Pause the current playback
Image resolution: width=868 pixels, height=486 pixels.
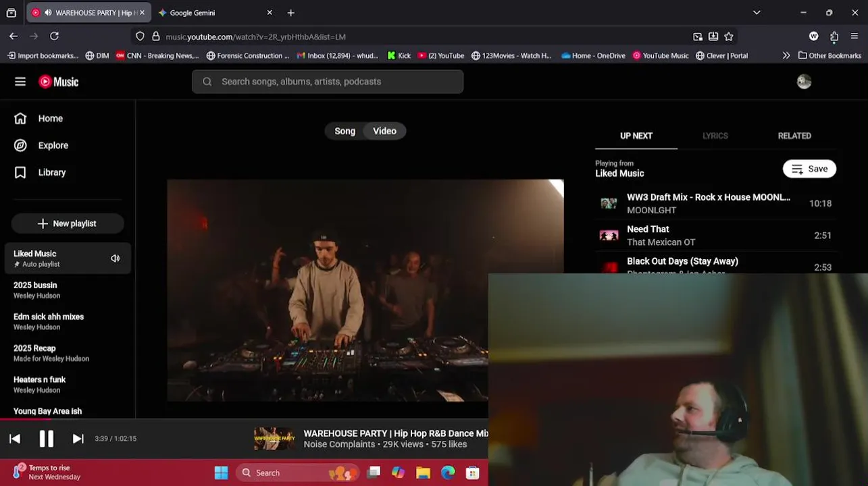coord(46,439)
